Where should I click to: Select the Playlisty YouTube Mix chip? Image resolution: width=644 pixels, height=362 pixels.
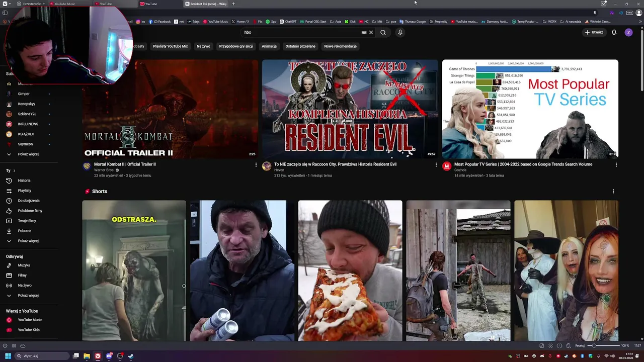tap(171, 46)
